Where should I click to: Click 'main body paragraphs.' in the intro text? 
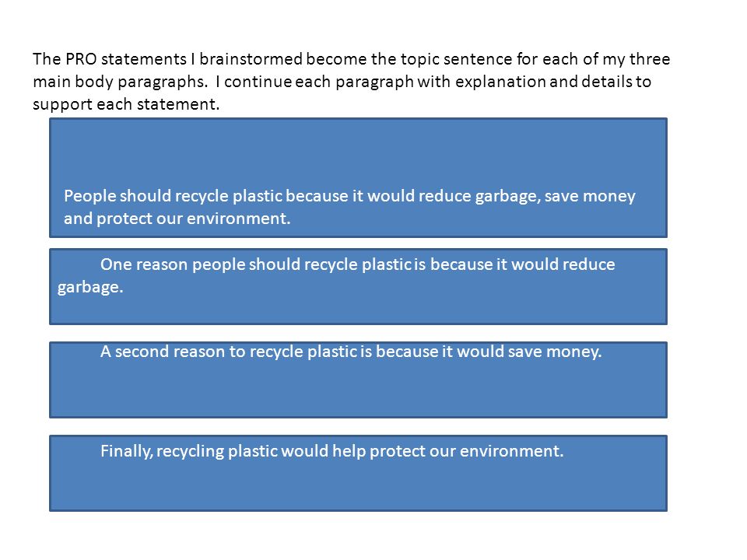tap(121, 82)
